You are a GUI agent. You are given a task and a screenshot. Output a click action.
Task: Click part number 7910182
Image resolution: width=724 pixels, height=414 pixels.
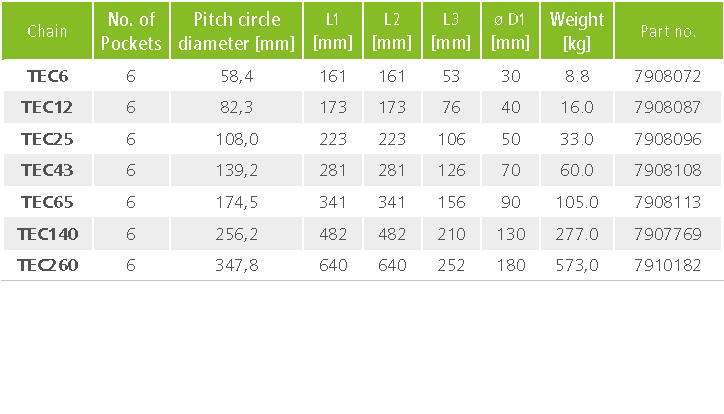coord(668,265)
